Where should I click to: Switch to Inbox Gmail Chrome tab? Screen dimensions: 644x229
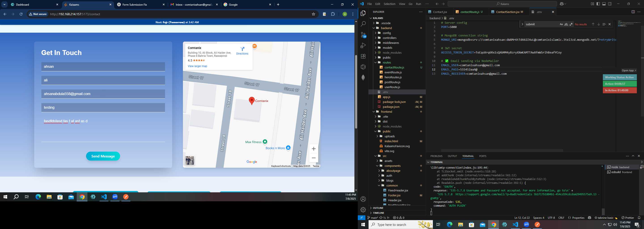(x=194, y=4)
